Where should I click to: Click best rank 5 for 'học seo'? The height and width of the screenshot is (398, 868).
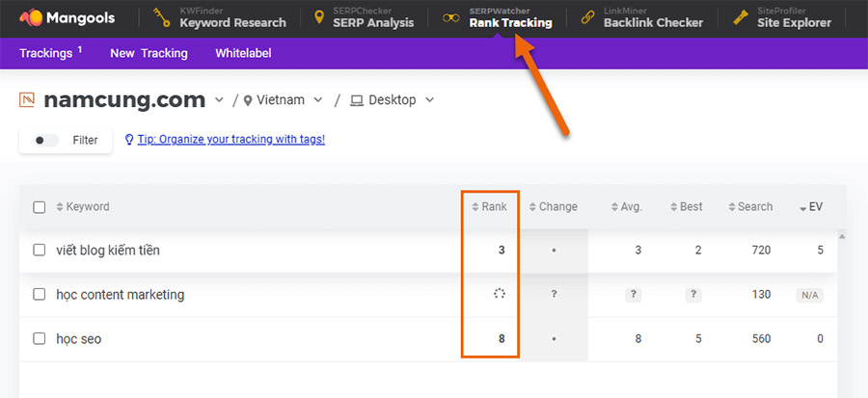click(x=698, y=339)
